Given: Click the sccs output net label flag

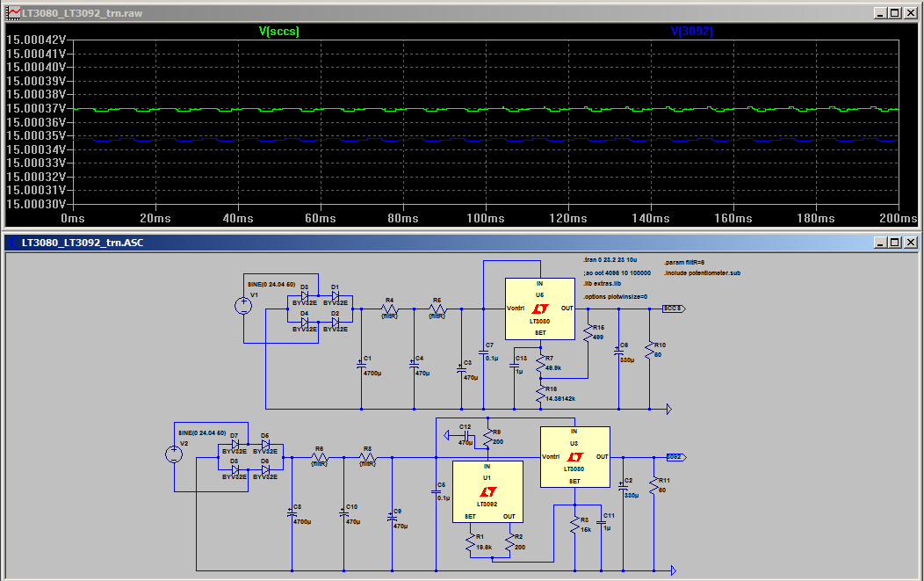Looking at the screenshot, I should pyautogui.click(x=674, y=309).
